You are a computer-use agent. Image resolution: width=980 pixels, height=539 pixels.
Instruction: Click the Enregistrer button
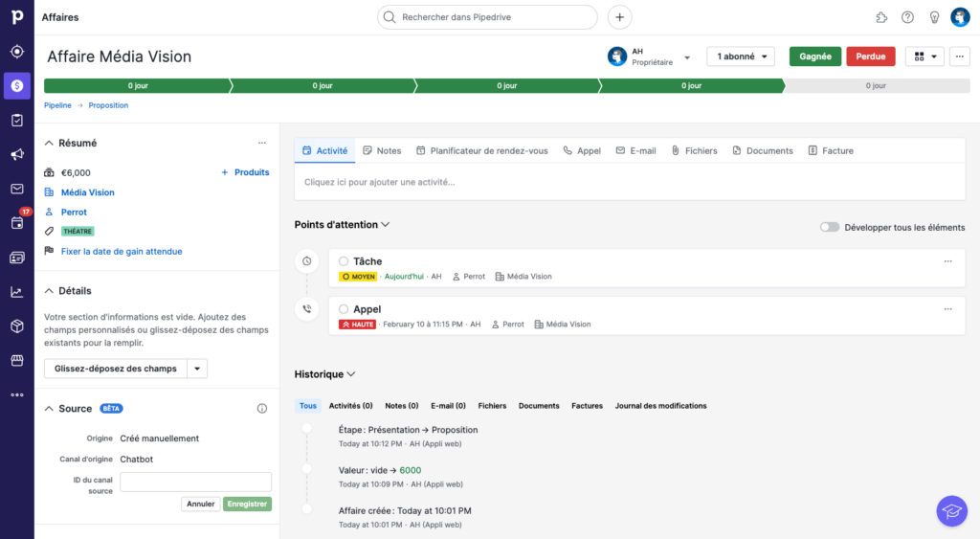[247, 504]
